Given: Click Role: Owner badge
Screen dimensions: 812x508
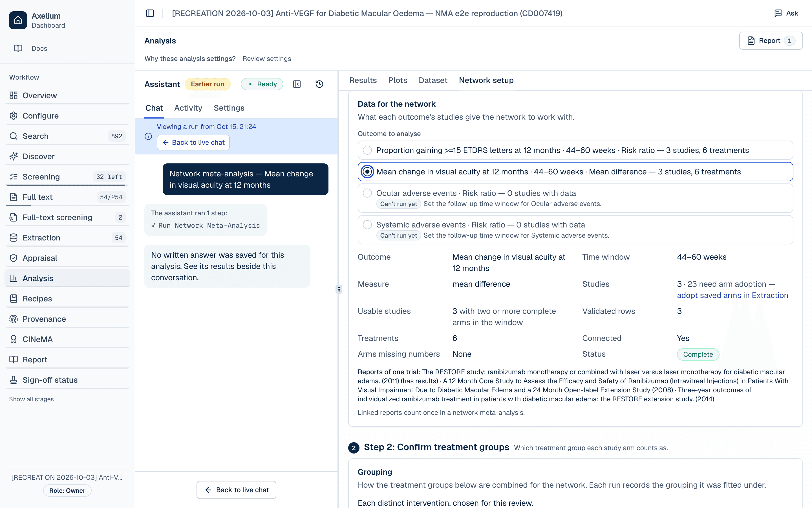Looking at the screenshot, I should click(x=67, y=490).
